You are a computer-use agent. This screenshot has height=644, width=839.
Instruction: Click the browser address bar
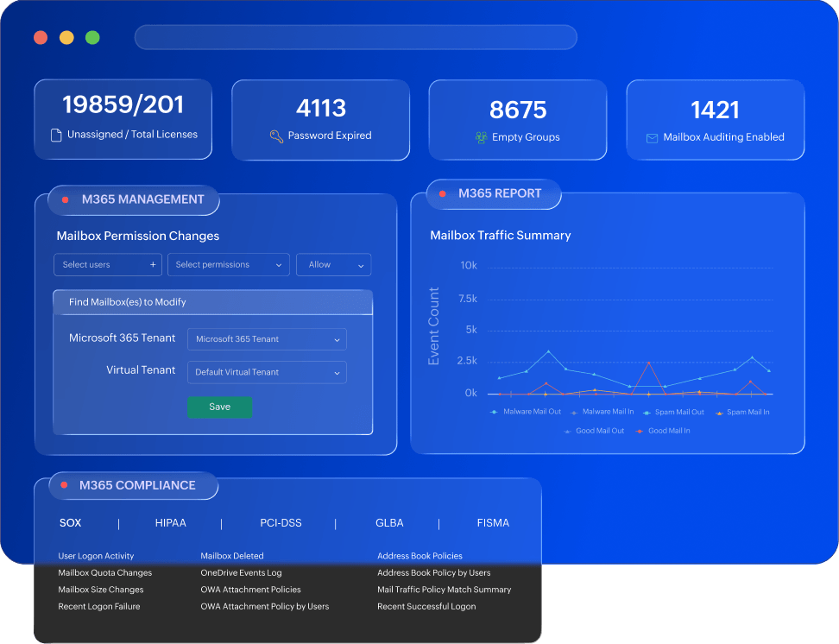pos(356,37)
